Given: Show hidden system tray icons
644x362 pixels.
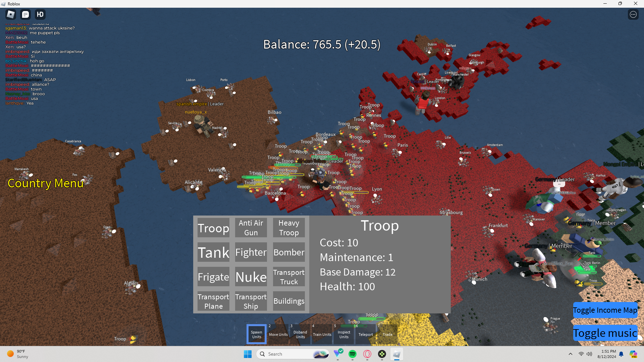Looking at the screenshot, I should tap(570, 354).
